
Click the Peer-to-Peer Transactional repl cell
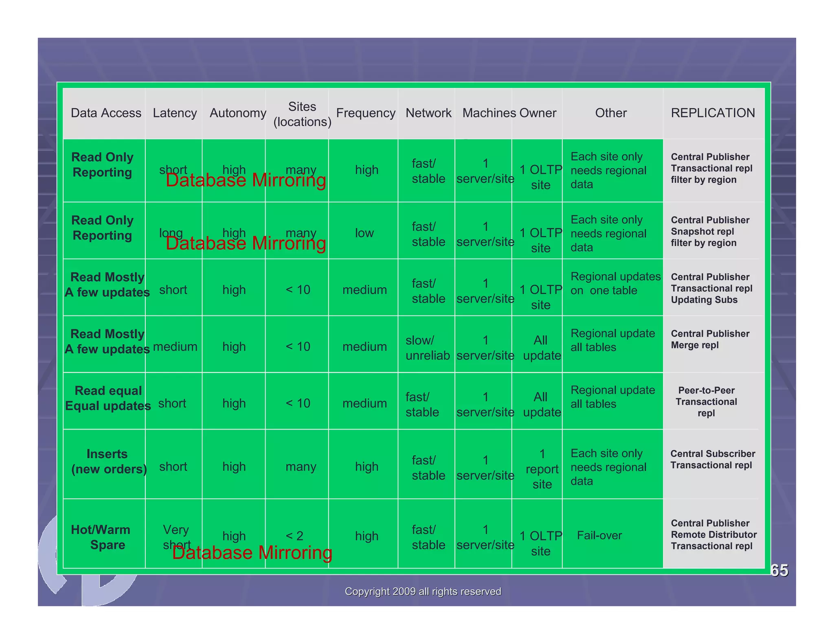[x=706, y=401]
